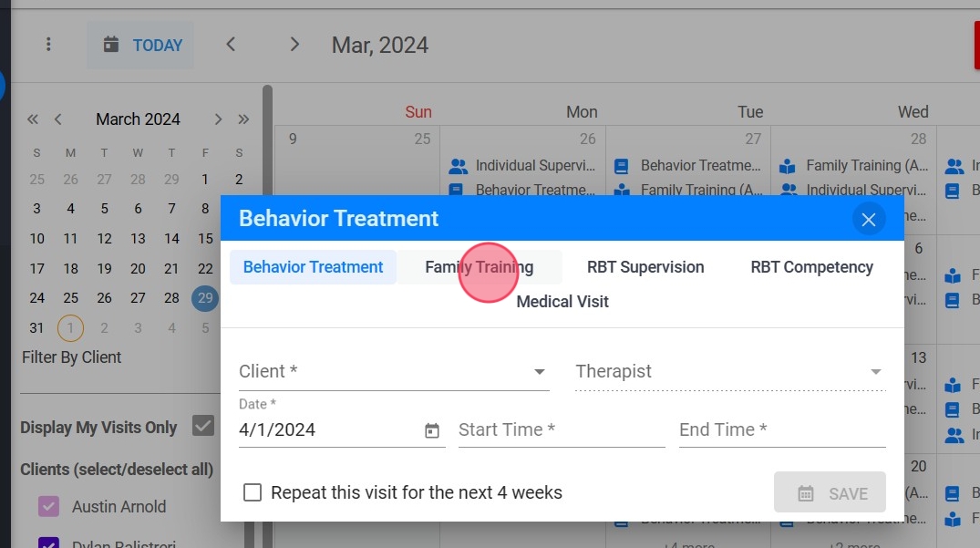Jump back one year in mini calendar

pos(33,119)
